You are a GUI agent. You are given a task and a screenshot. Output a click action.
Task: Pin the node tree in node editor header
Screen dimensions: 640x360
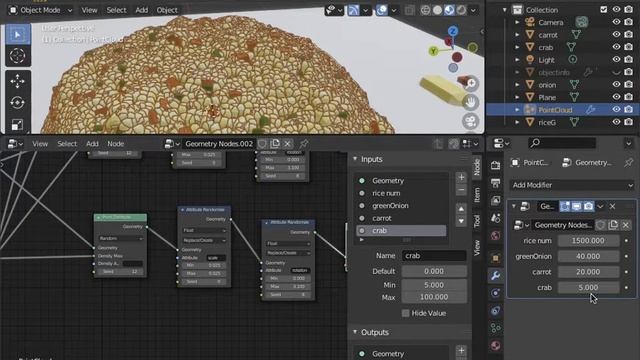[x=303, y=144]
